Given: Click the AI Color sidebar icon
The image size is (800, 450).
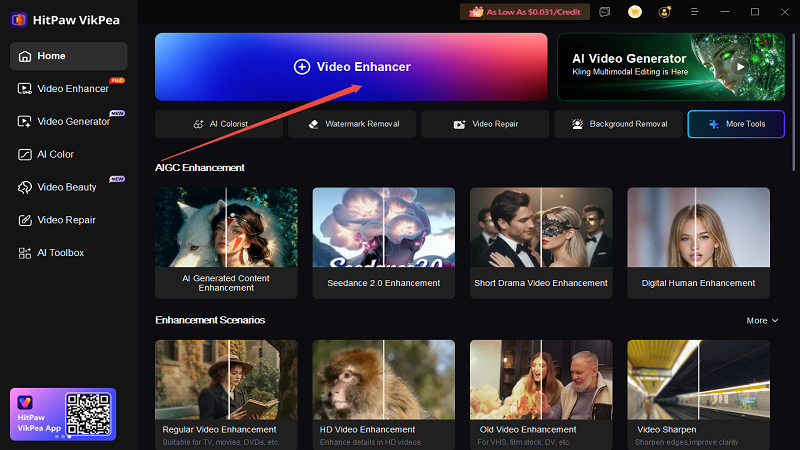Looking at the screenshot, I should pos(24,155).
